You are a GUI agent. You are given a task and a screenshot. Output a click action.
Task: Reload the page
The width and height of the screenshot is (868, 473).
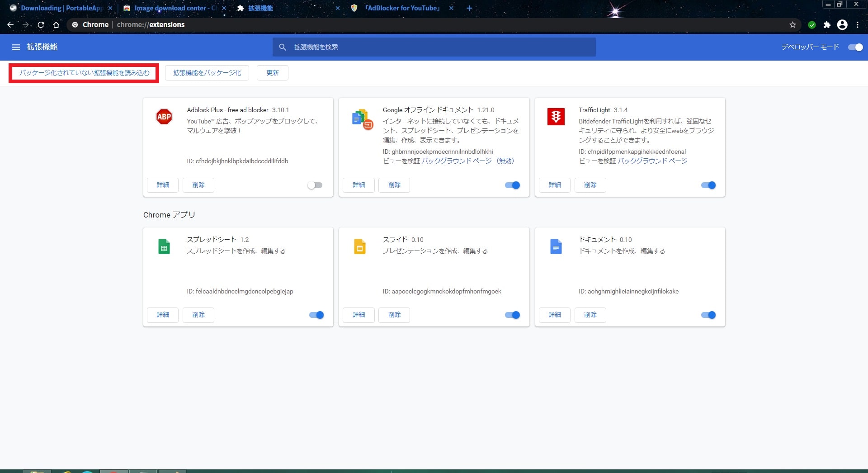(41, 25)
